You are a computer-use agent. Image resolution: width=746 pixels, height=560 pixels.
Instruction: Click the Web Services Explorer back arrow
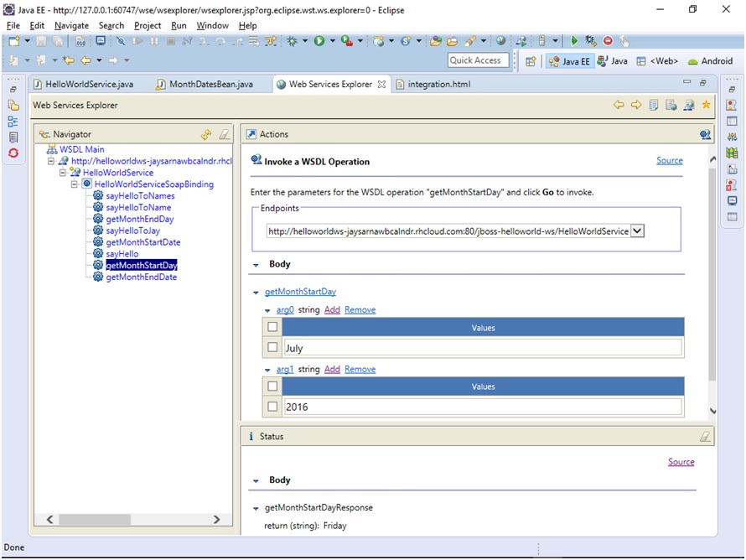coord(619,105)
